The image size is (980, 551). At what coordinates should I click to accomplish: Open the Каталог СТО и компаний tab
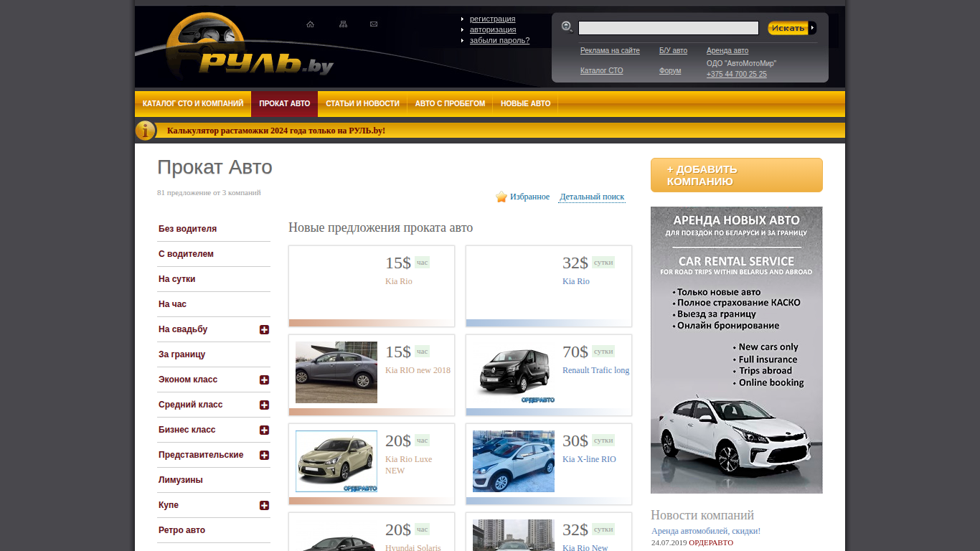point(193,104)
